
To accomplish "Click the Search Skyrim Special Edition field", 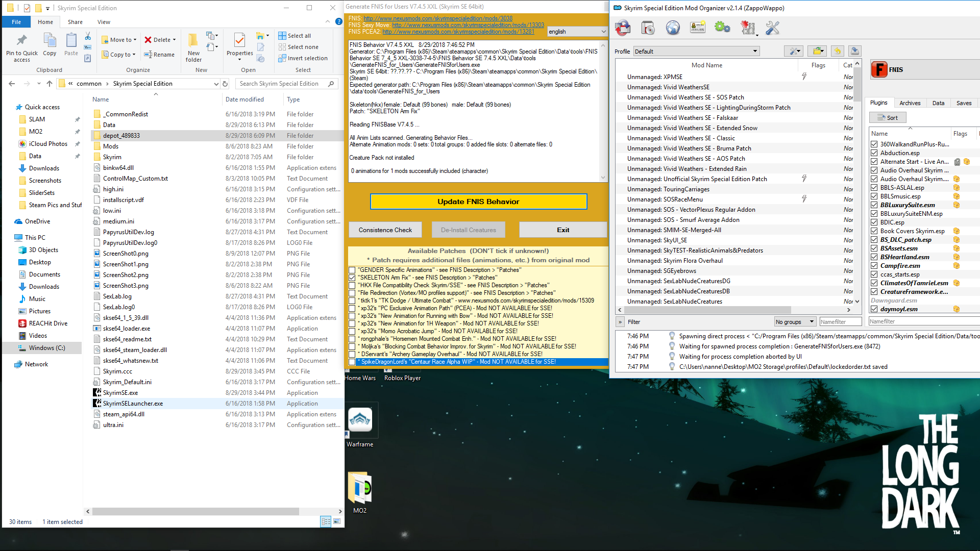I will [x=282, y=84].
